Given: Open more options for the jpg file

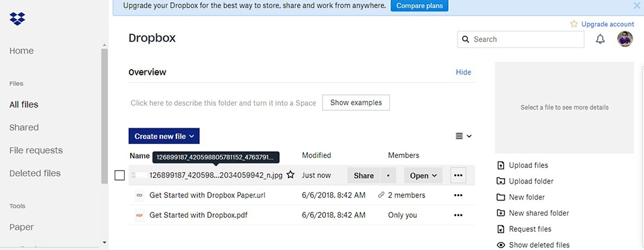Looking at the screenshot, I should tap(458, 175).
